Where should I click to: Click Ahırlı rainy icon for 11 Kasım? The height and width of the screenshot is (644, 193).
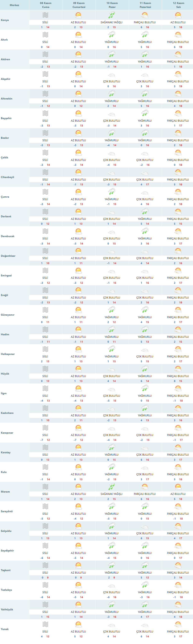145,35
